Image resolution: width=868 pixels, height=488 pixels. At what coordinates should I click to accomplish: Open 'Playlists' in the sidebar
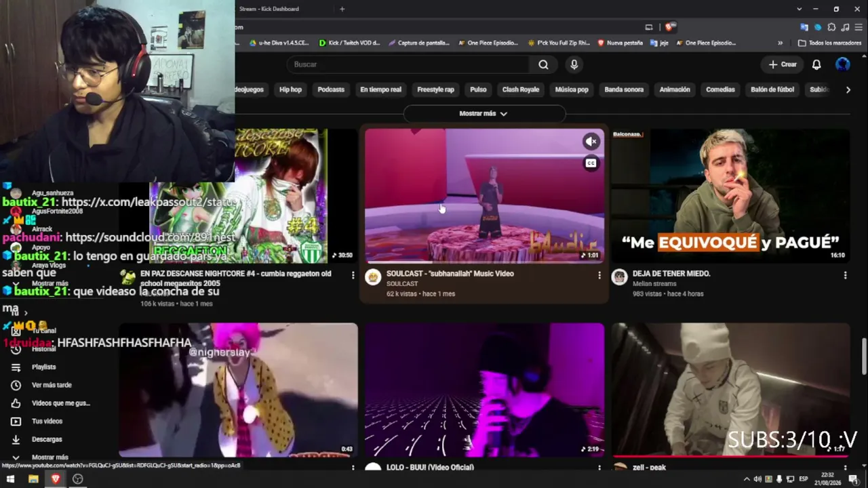[44, 367]
